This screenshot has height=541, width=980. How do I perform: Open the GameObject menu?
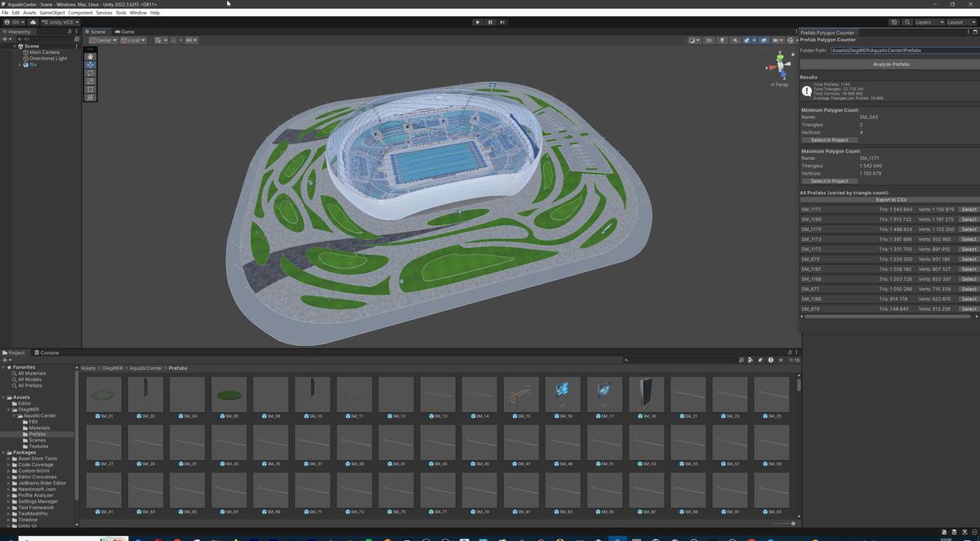[52, 13]
